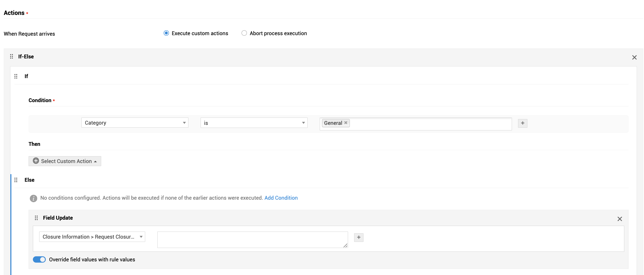Click the Field Update drag handle

pos(36,218)
